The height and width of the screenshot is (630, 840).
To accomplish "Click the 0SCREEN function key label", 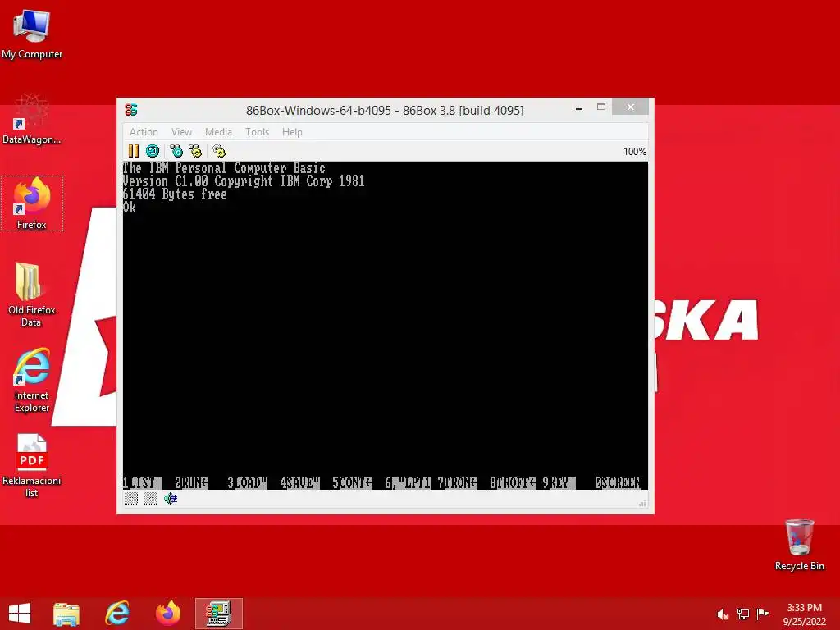I will tap(619, 482).
